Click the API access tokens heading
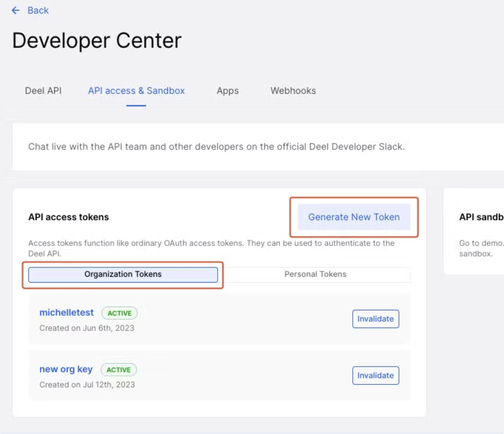This screenshot has width=504, height=434. 68,217
